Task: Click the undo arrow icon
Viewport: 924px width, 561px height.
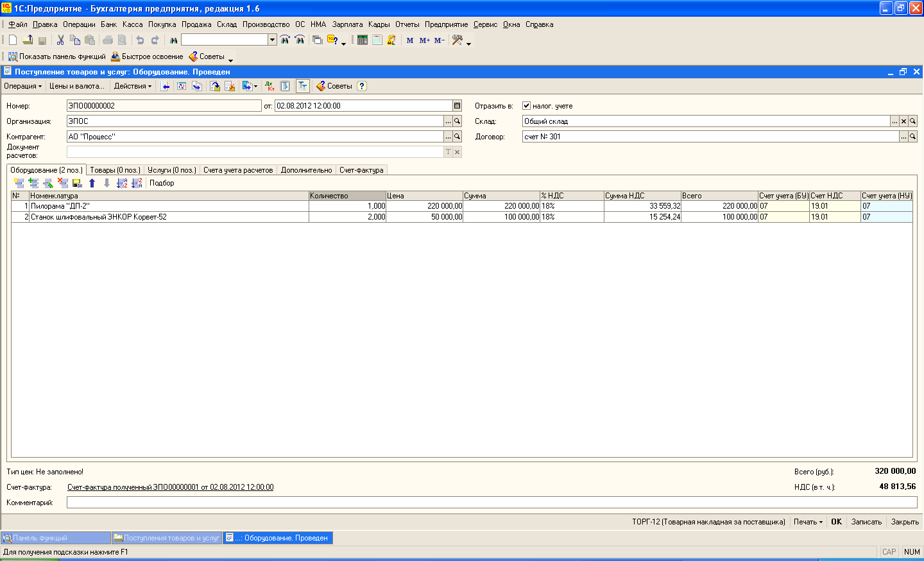Action: [x=140, y=40]
